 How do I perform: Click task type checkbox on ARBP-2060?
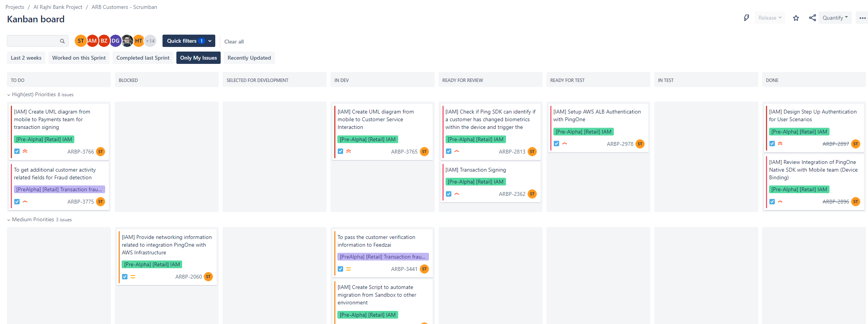click(x=125, y=277)
